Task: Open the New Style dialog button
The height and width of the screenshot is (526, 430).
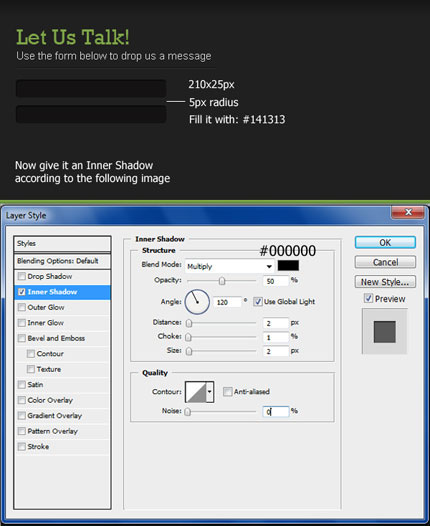Action: (x=385, y=282)
